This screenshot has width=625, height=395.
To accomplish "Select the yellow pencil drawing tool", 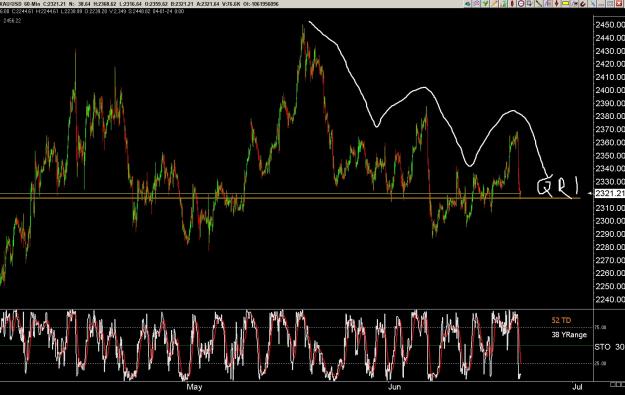I will click(x=494, y=4).
